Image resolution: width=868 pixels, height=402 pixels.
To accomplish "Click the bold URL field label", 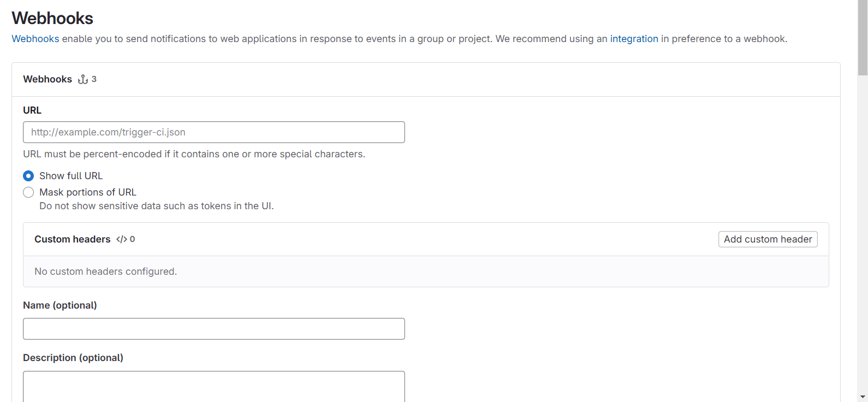I will coord(32,110).
